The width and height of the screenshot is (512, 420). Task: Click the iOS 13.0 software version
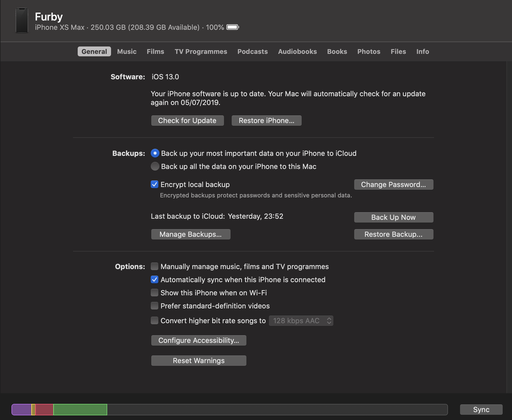pyautogui.click(x=165, y=77)
